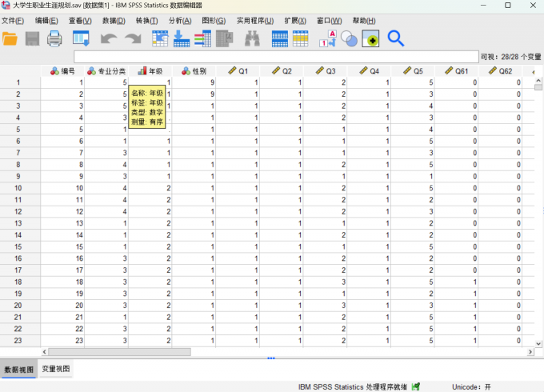The width and height of the screenshot is (544, 392).
Task: Select the 数据视图 tab
Action: [x=18, y=370]
